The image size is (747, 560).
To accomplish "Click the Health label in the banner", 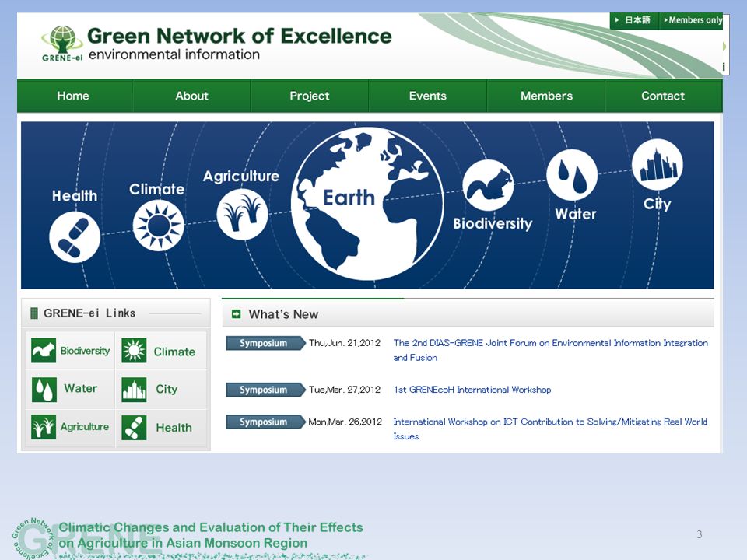I will click(75, 196).
